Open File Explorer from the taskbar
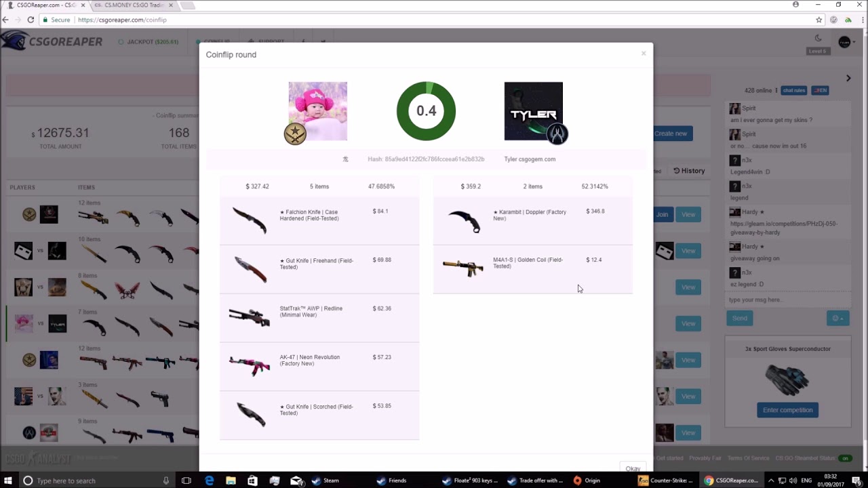The image size is (868, 488). tap(231, 481)
